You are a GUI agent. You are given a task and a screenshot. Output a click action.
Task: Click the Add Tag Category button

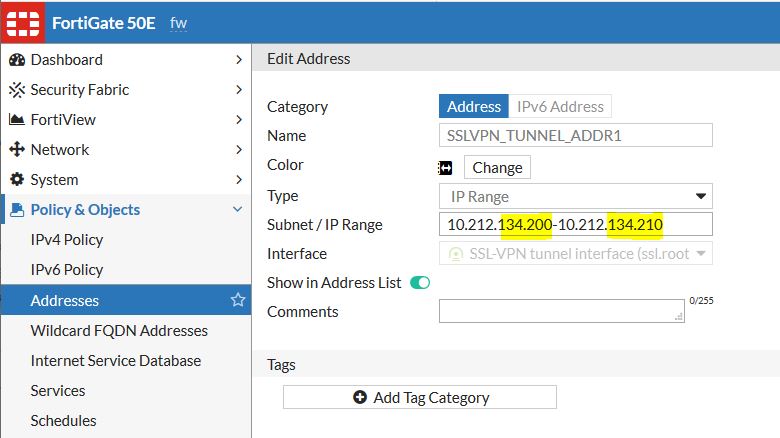420,397
